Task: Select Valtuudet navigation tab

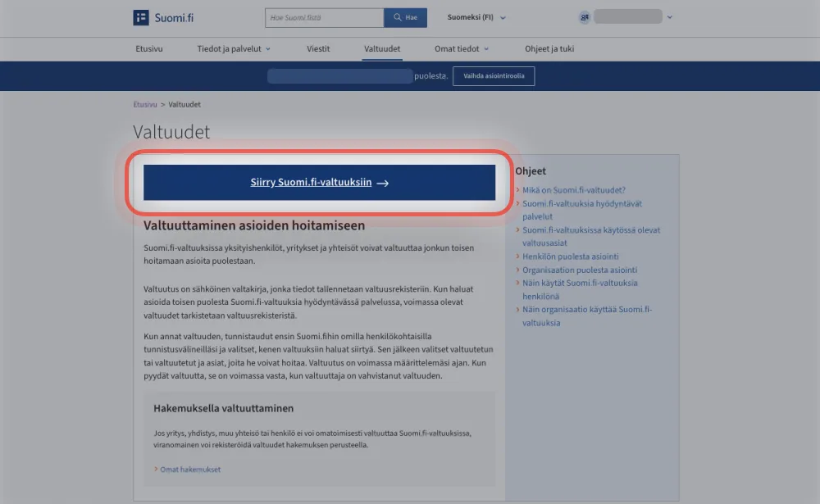Action: tap(382, 48)
